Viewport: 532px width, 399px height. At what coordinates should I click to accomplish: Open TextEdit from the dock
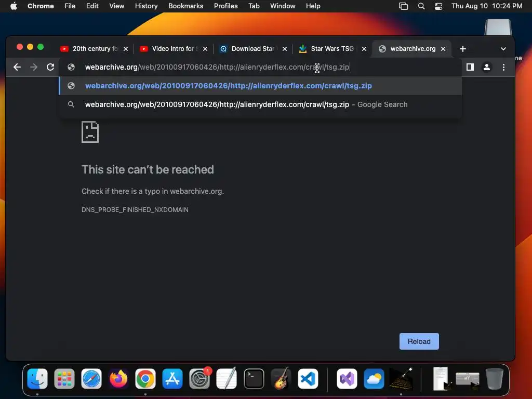point(227,379)
